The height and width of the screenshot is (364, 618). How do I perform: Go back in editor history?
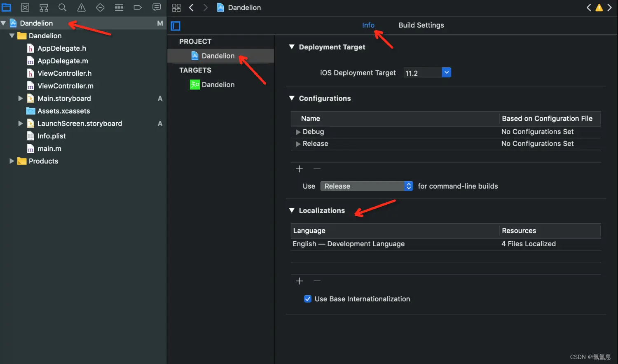[191, 7]
